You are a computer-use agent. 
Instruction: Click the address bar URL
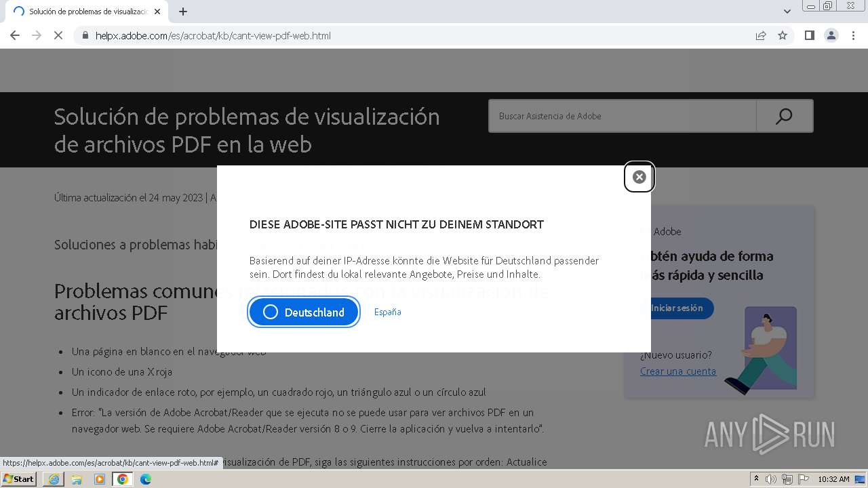point(213,36)
